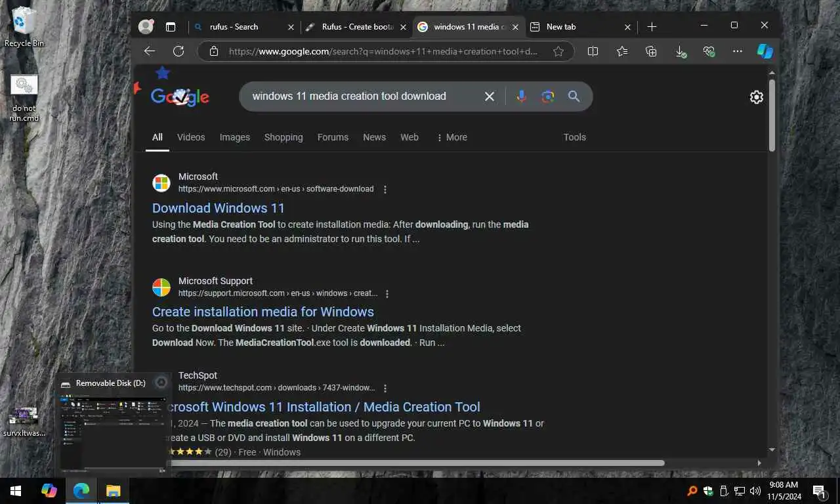This screenshot has width=840, height=504.
Task: Open Edge Settings and more menu
Action: pos(738,51)
